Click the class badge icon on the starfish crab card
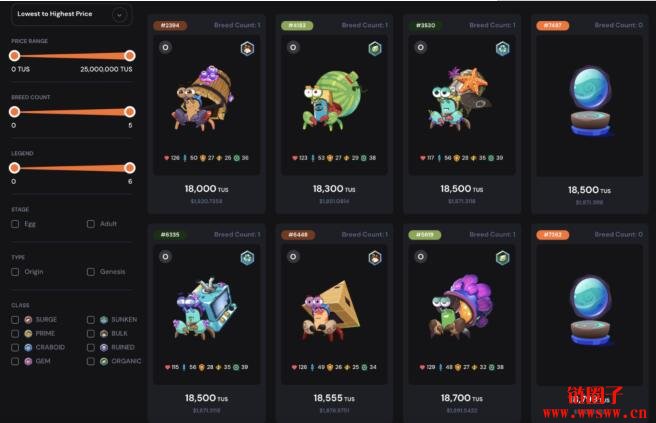The image size is (656, 423). pos(502,49)
